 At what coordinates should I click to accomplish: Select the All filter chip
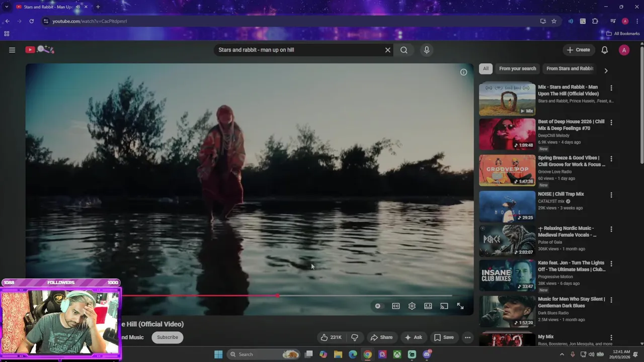click(486, 68)
